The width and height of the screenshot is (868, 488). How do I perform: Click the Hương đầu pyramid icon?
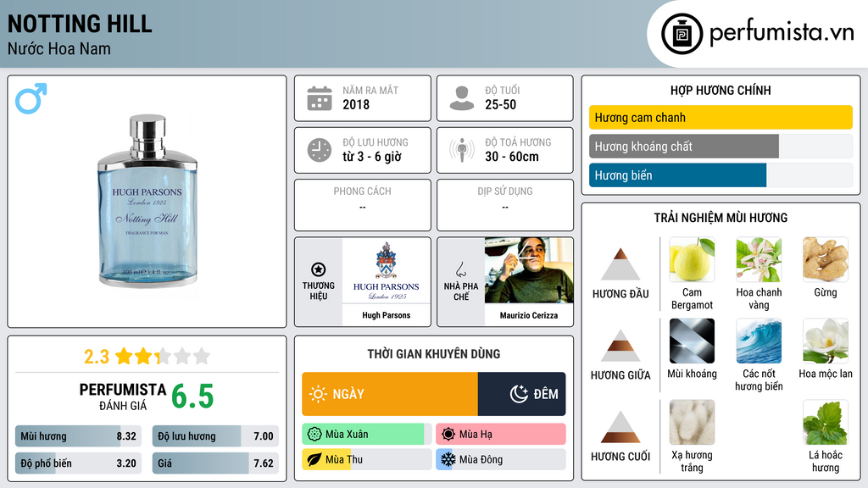click(x=620, y=264)
